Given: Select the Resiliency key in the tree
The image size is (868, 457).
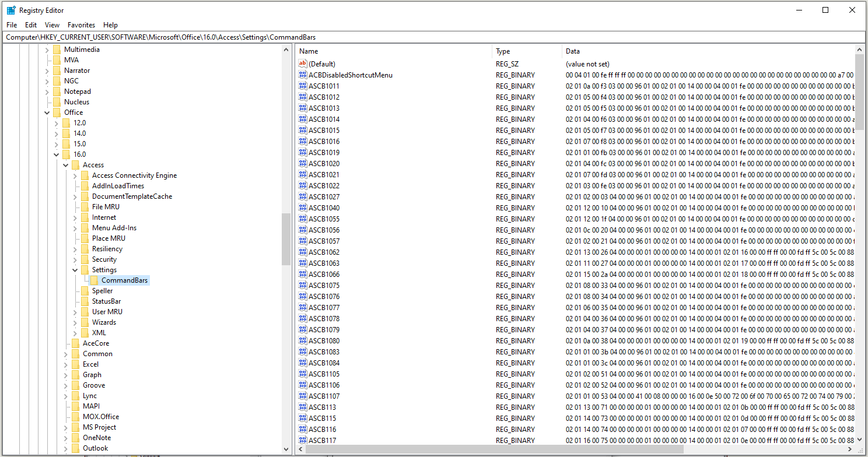Looking at the screenshot, I should [x=107, y=249].
